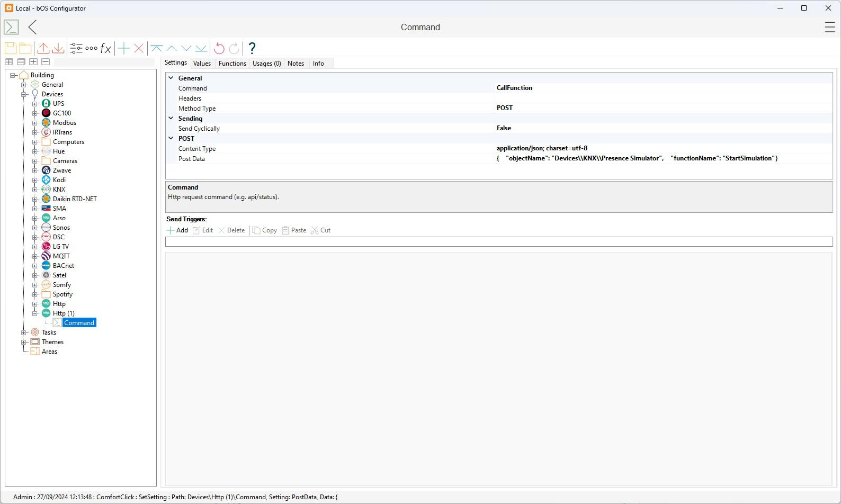The image size is (841, 504).
Task: Click the move to top arrow icon
Action: click(157, 48)
